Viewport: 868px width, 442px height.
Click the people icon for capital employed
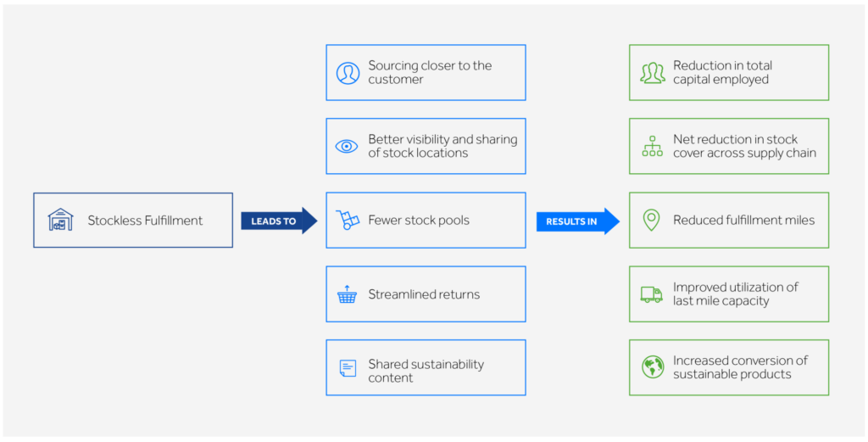(x=652, y=73)
